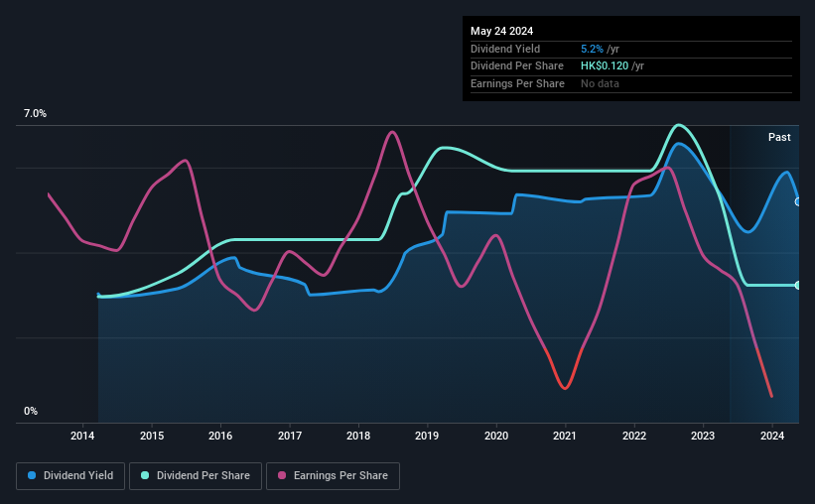Select the 2016 x-axis year label
This screenshot has height=504, width=815.
click(x=220, y=436)
